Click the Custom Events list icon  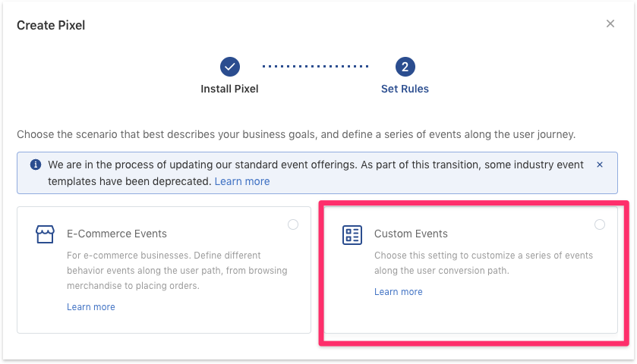point(352,234)
